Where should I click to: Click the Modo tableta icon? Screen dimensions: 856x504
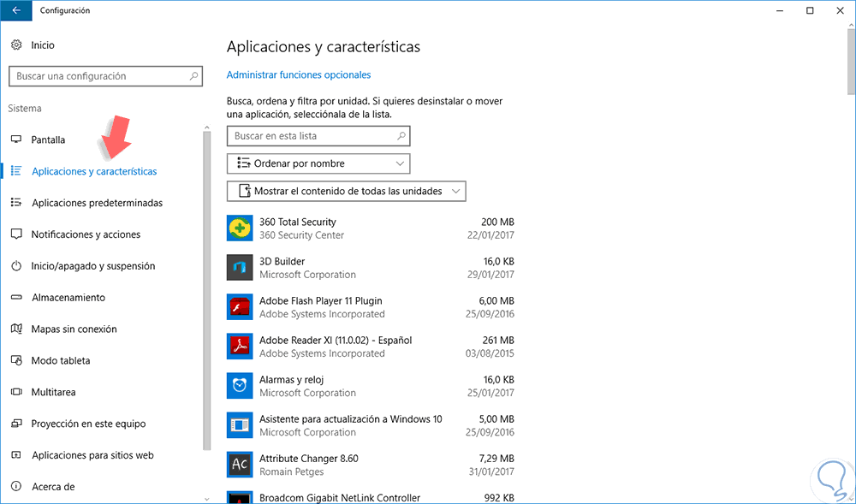click(16, 360)
